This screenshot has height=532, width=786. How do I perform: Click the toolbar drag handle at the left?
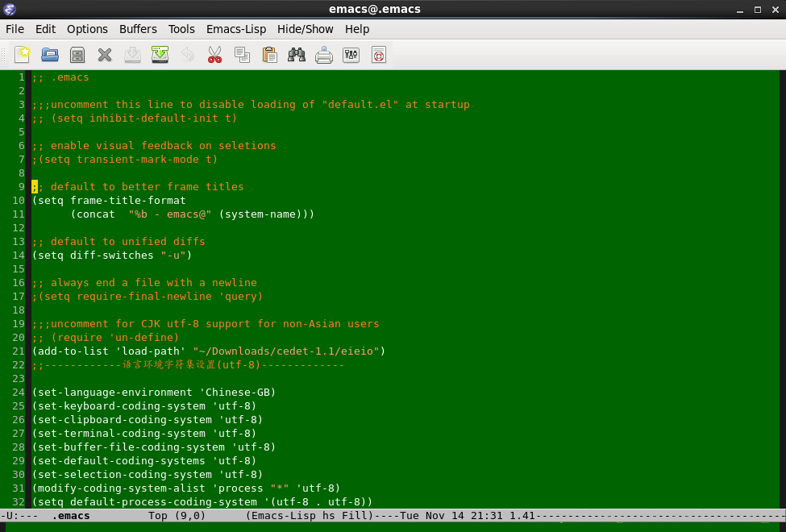(x=3, y=55)
